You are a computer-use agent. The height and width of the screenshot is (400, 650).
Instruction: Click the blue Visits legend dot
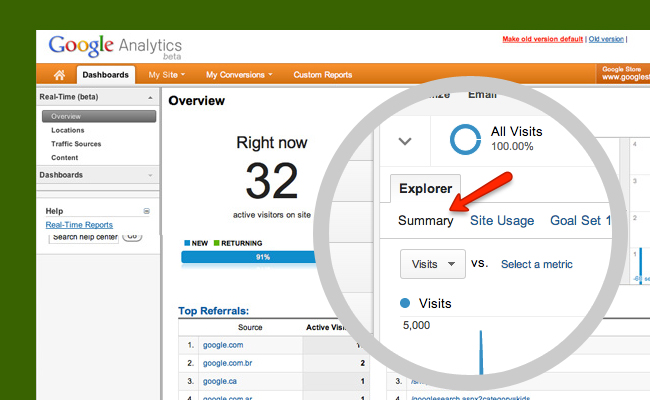(x=405, y=303)
